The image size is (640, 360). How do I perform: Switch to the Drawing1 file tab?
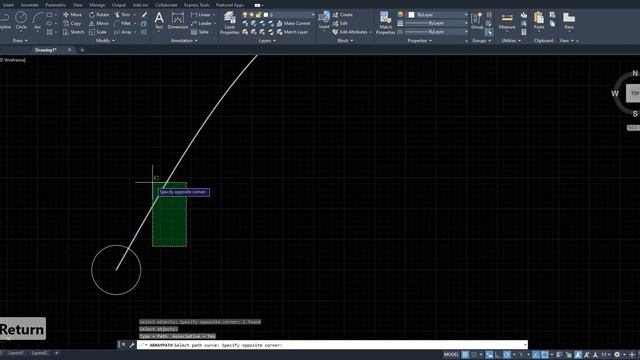coord(45,50)
